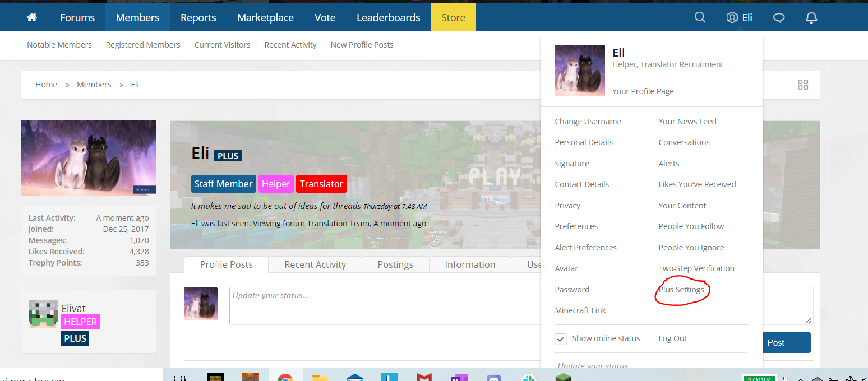Click the Elivat username in the sidebar

pos(74,308)
